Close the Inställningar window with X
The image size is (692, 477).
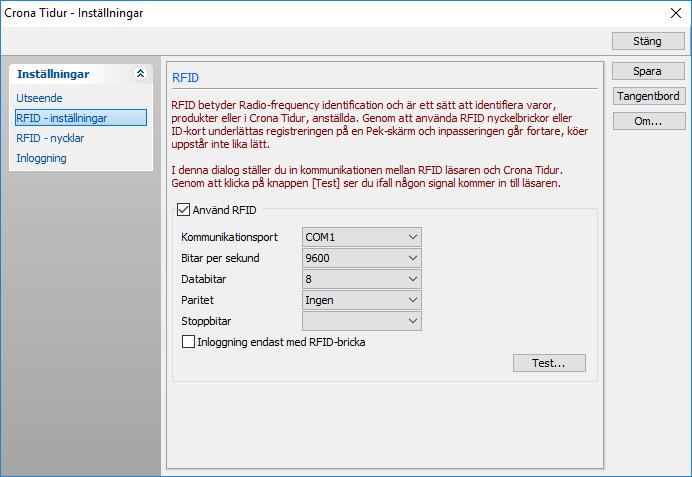point(676,13)
